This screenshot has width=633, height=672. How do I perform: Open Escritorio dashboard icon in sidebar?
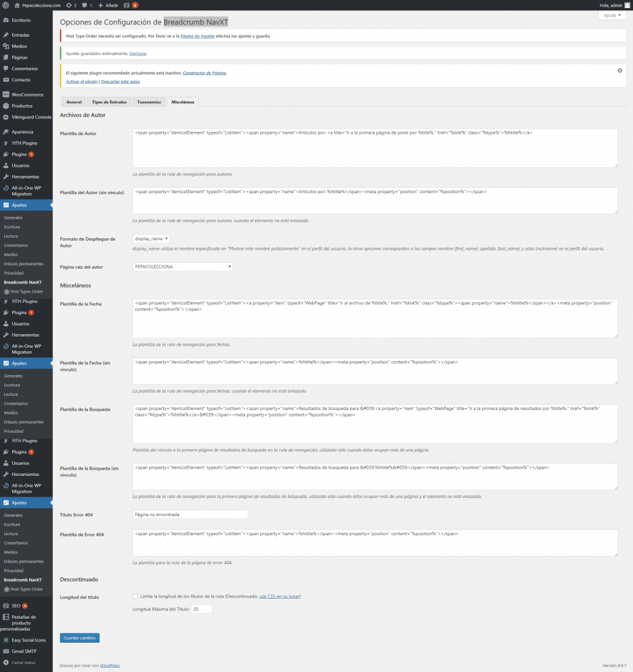[6, 20]
